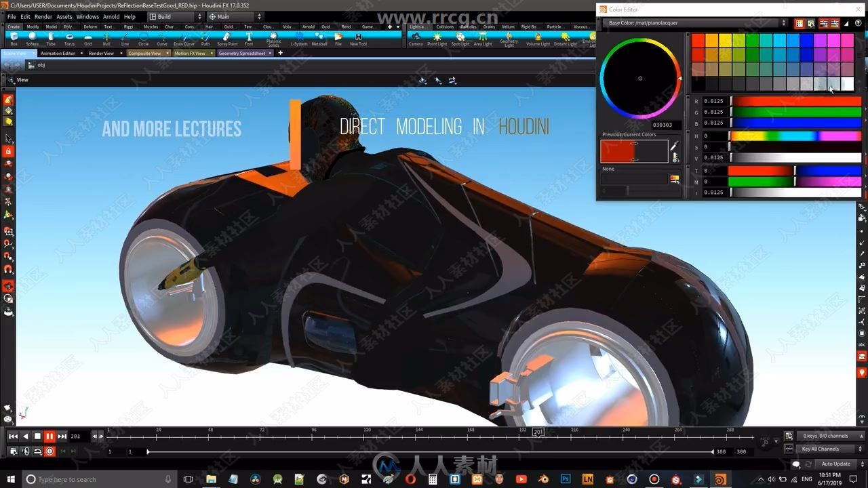Select the Box shelf tool

14,39
